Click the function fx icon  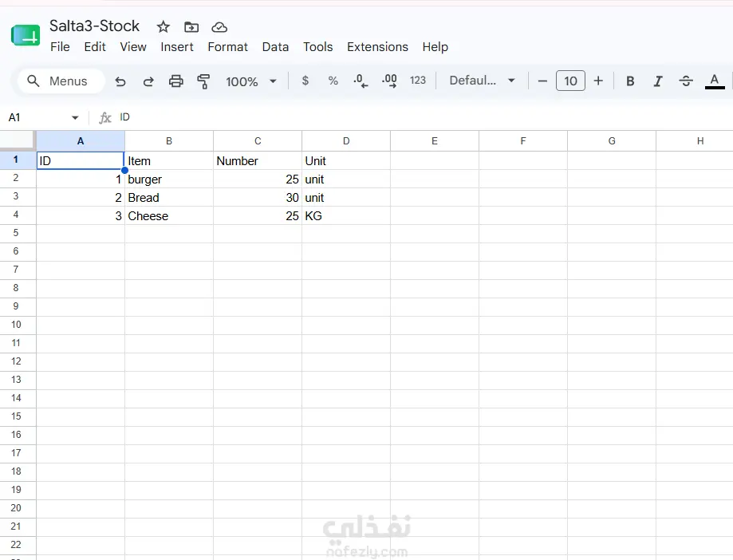104,118
